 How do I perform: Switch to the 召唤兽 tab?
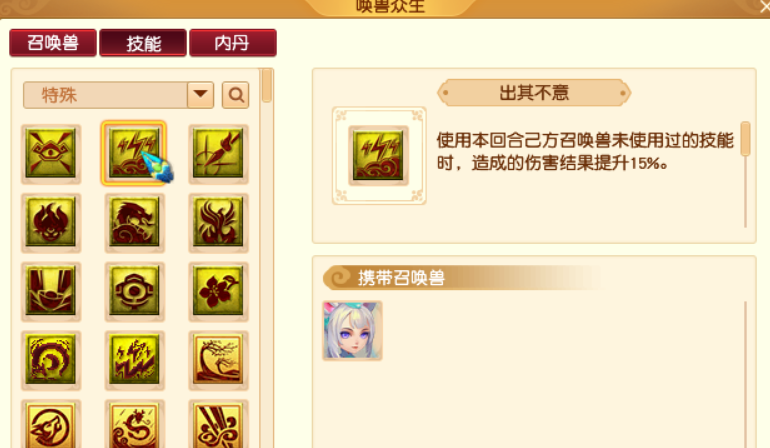[x=53, y=43]
